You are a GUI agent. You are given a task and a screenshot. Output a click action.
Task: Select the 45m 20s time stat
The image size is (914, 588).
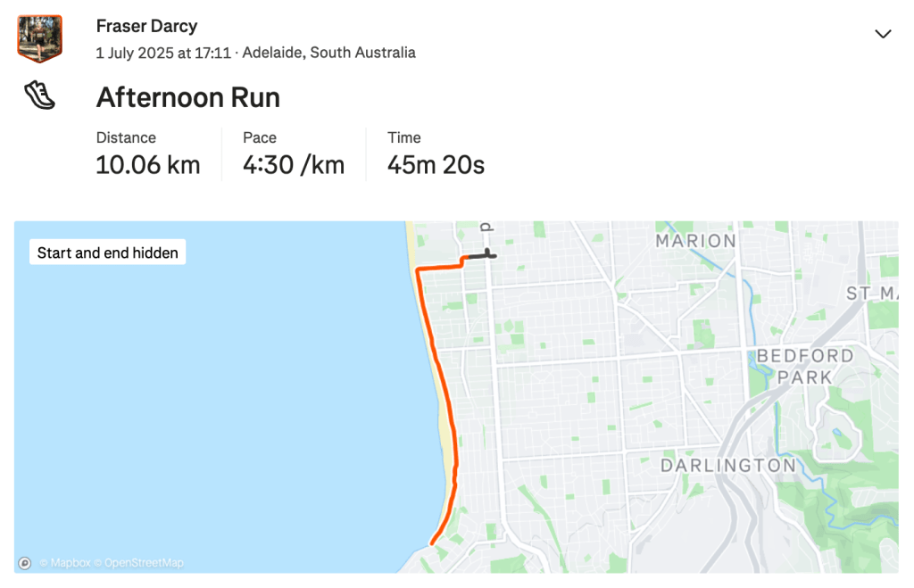436,165
